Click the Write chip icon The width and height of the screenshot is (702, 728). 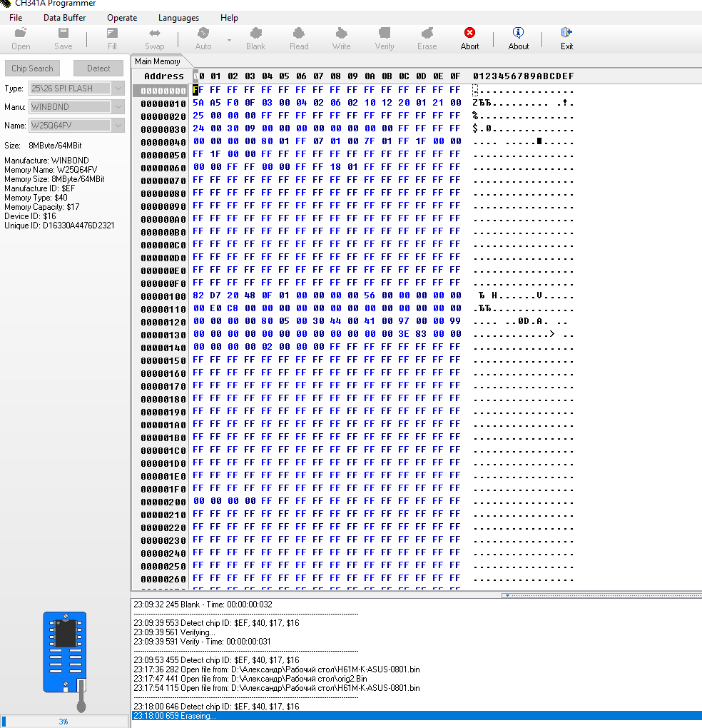click(341, 33)
